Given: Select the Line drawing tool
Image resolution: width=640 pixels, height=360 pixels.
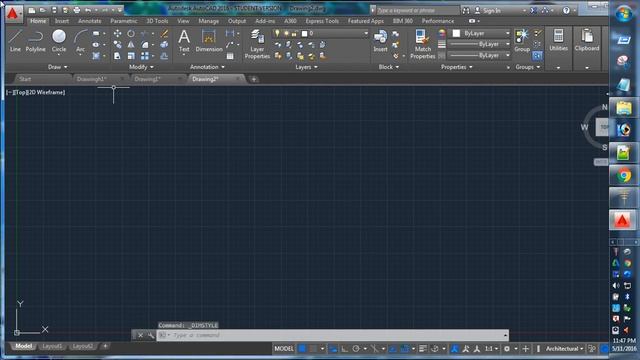Looking at the screenshot, I should (x=15, y=41).
